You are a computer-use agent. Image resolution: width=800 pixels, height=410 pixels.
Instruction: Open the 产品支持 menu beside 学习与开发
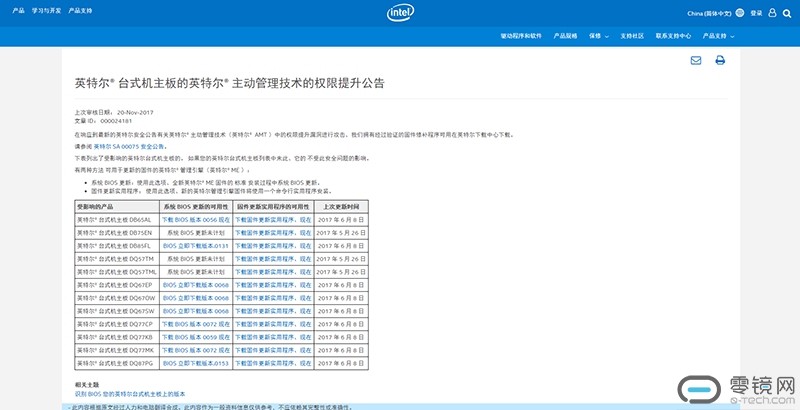click(x=80, y=11)
